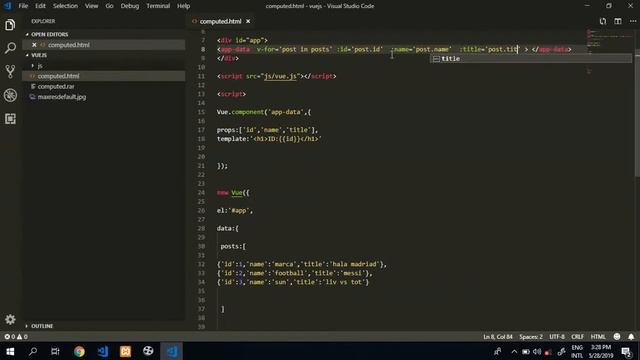Click the js/vue.js link on line 11
Viewport: 640px width, 360px height.
[x=280, y=76]
